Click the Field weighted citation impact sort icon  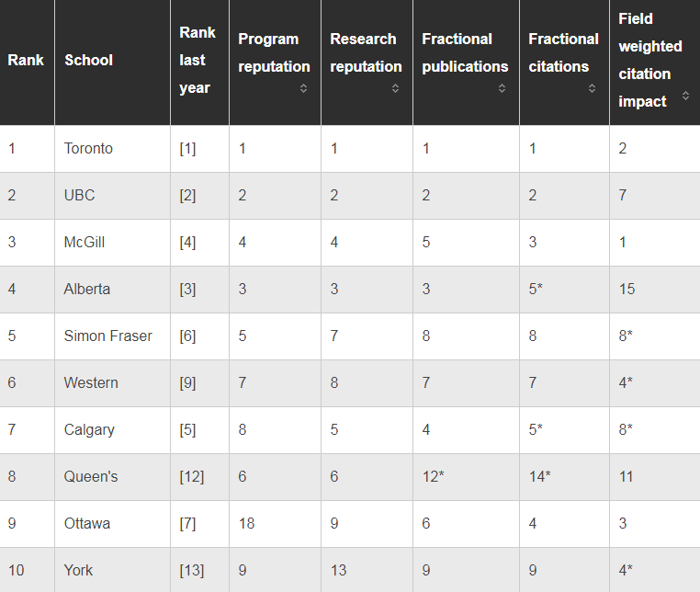point(685,96)
